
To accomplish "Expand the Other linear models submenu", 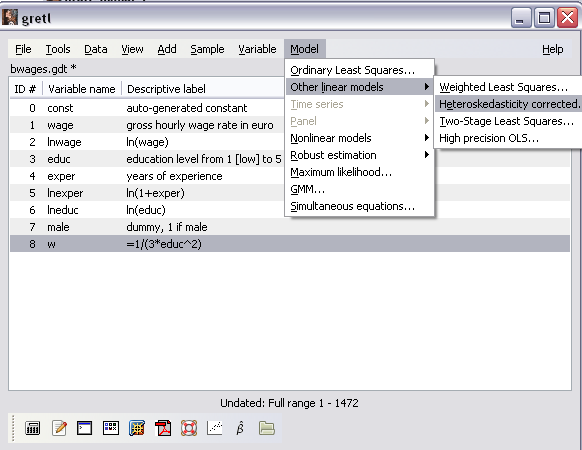I will (359, 87).
